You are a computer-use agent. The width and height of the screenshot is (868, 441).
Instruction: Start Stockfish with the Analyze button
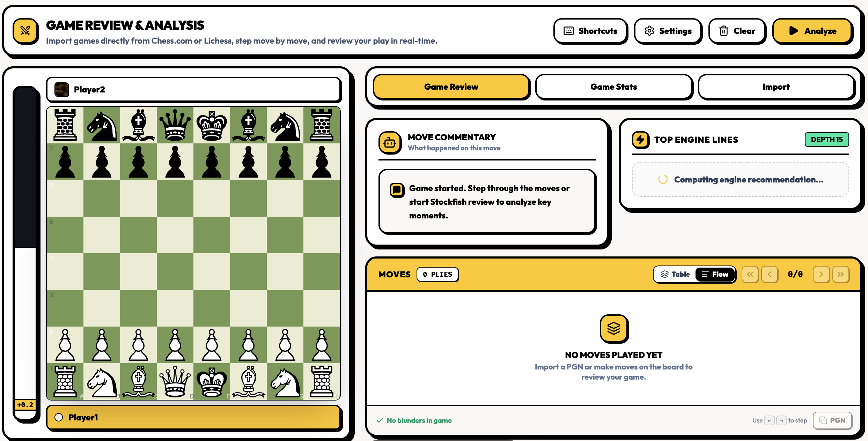(812, 31)
